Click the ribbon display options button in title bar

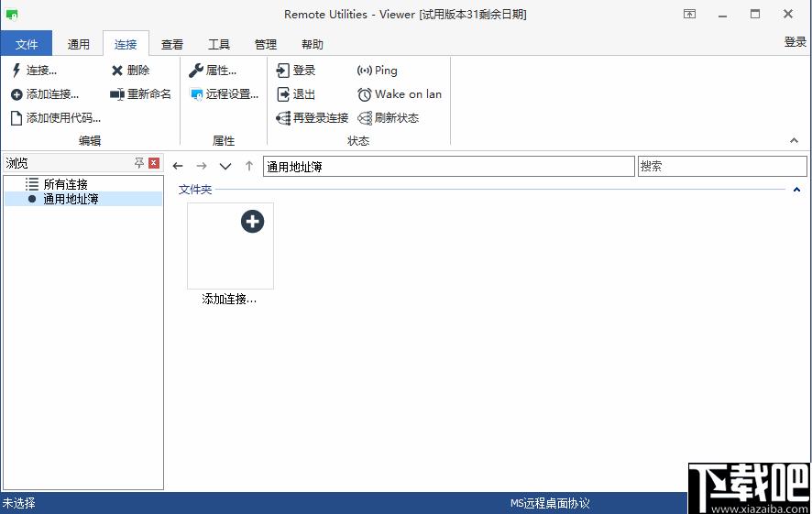[690, 14]
